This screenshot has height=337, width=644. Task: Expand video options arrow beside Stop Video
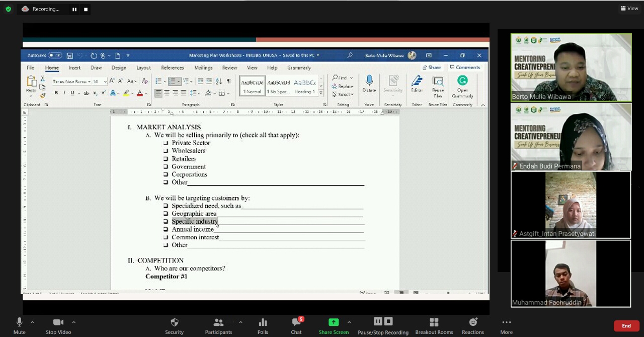click(x=73, y=322)
